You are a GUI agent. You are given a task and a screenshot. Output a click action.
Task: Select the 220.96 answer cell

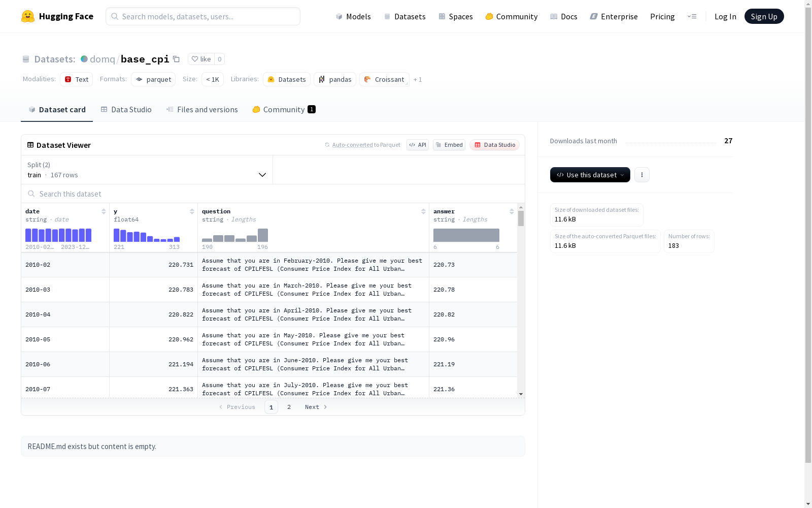(473, 339)
